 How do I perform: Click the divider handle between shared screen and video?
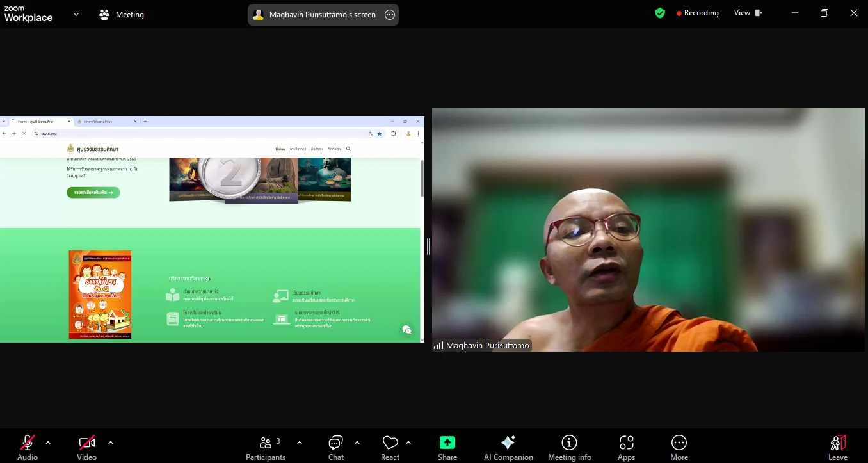(x=428, y=246)
